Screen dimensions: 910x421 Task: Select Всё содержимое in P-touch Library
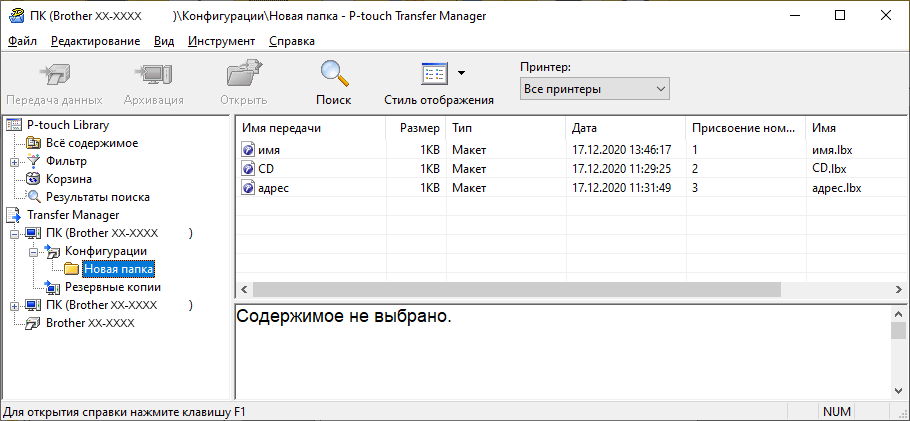91,143
